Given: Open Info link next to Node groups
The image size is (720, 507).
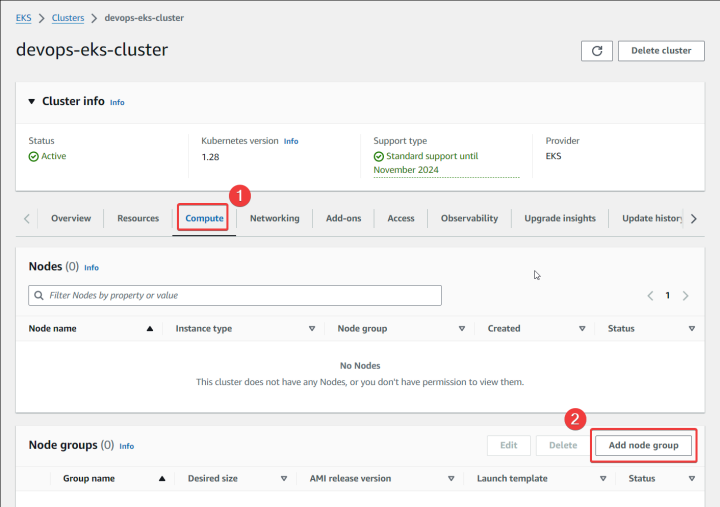Looking at the screenshot, I should (127, 446).
